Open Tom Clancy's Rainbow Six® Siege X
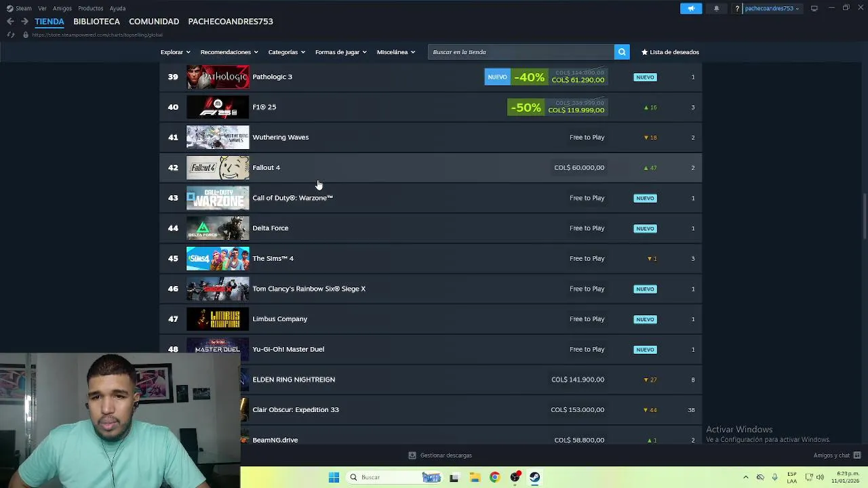 tap(309, 289)
